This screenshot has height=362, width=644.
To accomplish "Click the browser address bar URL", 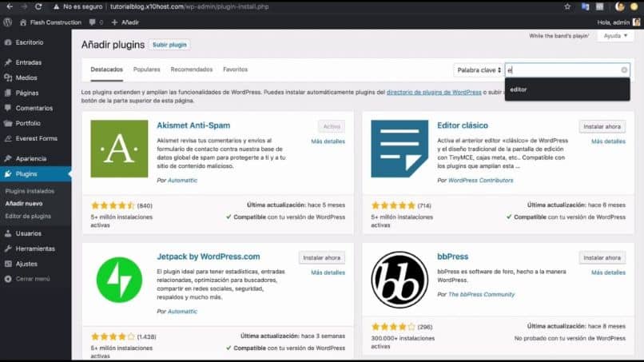I will click(x=189, y=6).
